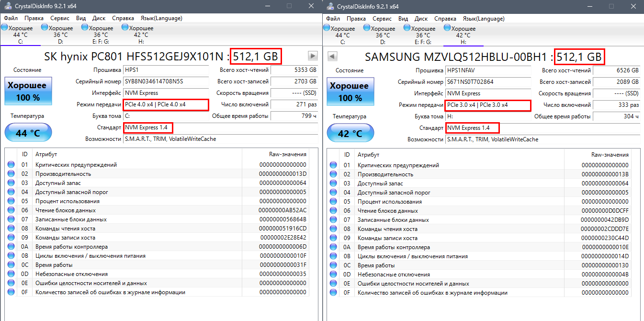Open Диск menu in right window

(x=421, y=19)
